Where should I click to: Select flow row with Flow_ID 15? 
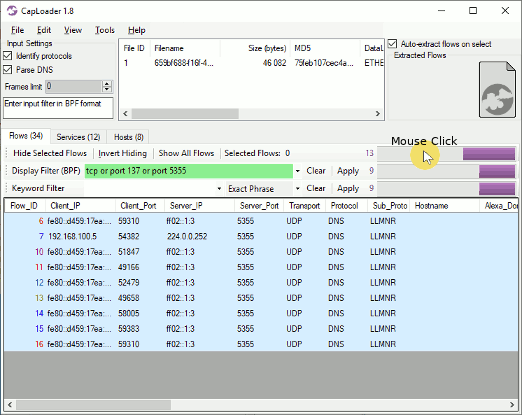click(x=261, y=329)
